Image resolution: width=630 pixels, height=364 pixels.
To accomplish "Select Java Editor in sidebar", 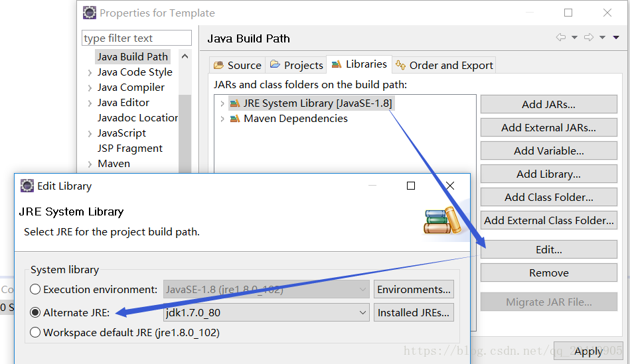I will click(123, 103).
